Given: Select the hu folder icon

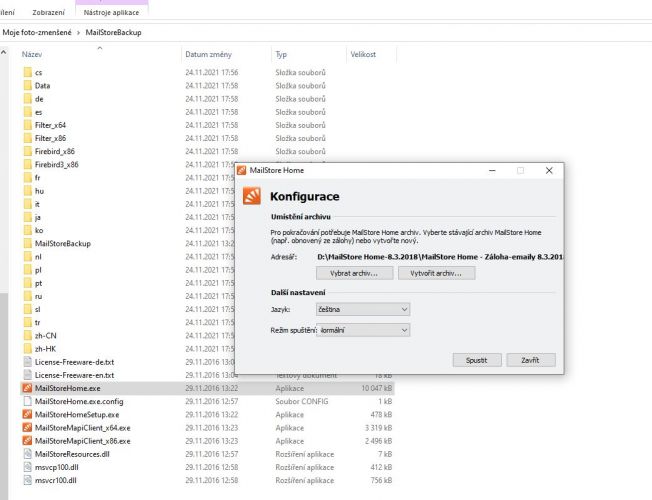Looking at the screenshot, I should [27, 191].
